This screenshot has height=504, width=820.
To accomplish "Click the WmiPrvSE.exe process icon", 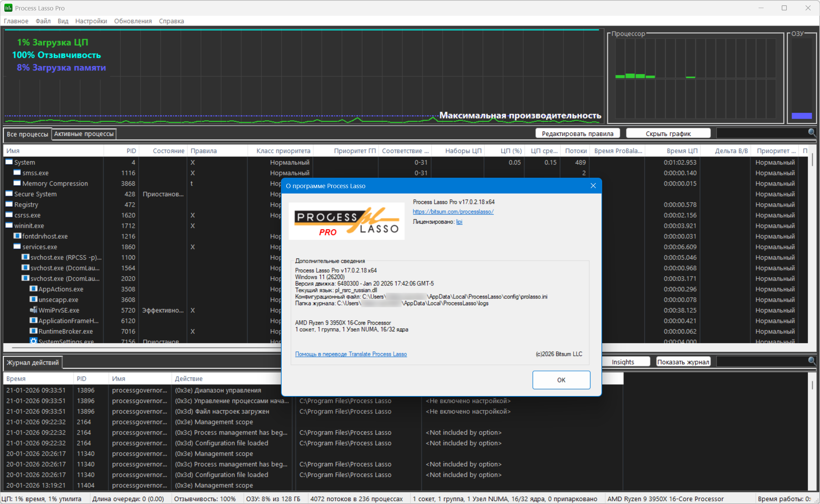I will (33, 310).
